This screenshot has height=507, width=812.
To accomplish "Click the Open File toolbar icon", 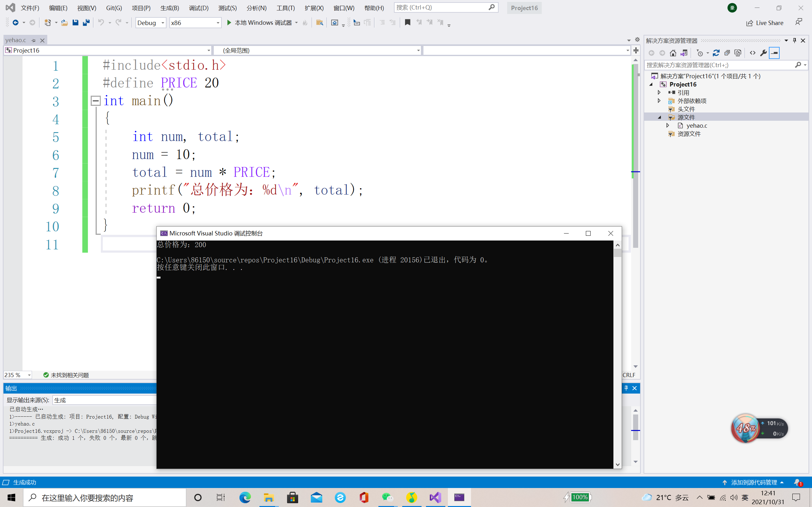I will coord(64,22).
